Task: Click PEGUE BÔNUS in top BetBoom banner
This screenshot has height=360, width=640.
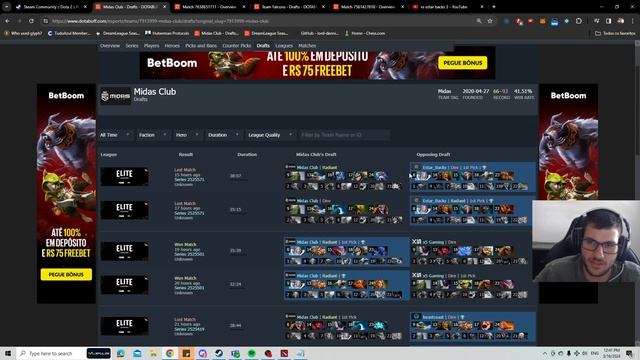Action: [x=462, y=63]
